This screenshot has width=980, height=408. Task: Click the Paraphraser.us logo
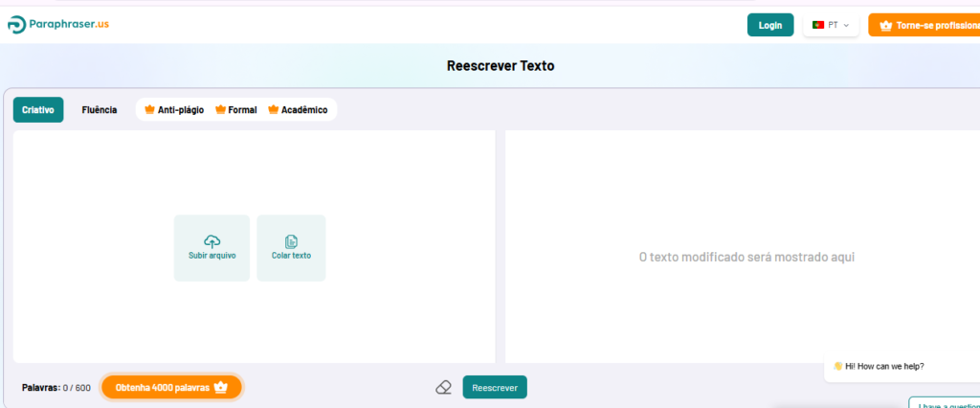58,25
